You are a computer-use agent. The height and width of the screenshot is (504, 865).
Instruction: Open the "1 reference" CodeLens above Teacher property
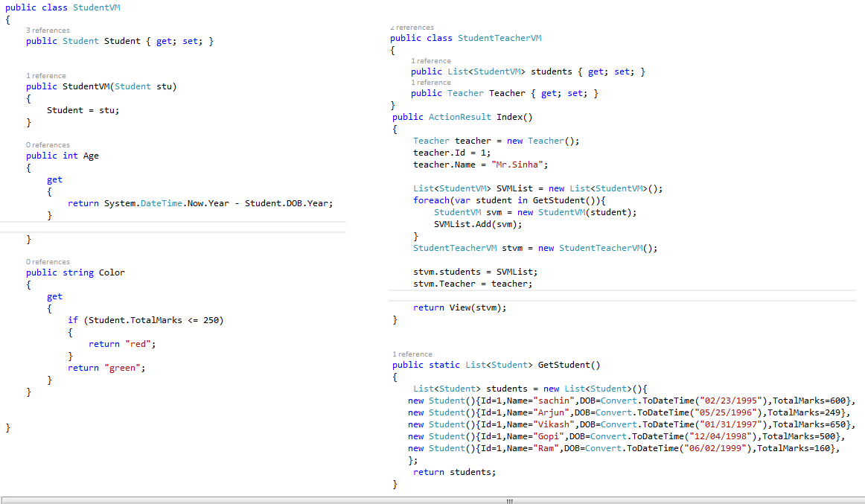[431, 83]
